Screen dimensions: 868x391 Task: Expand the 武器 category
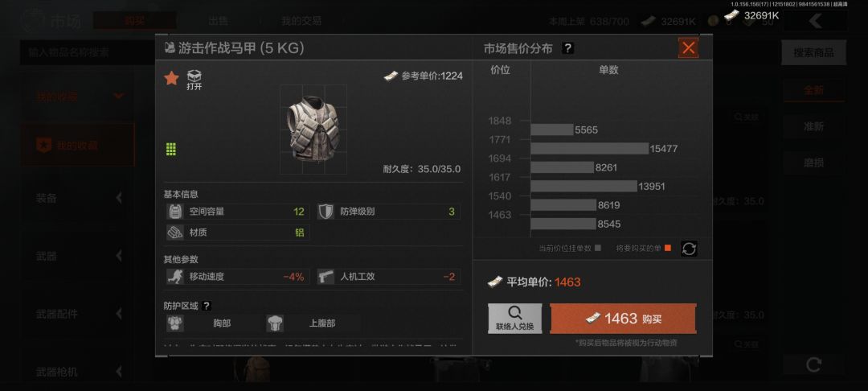(x=77, y=256)
